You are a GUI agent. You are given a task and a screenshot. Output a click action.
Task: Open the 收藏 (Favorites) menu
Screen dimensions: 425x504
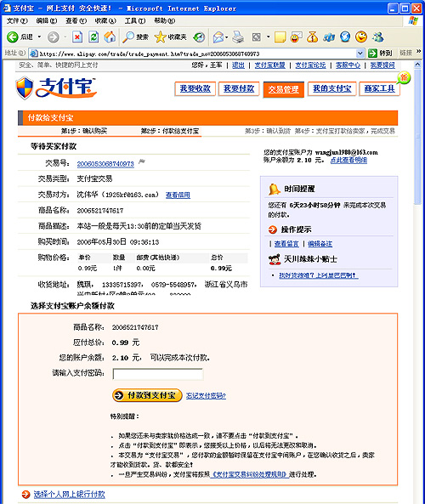(x=105, y=21)
